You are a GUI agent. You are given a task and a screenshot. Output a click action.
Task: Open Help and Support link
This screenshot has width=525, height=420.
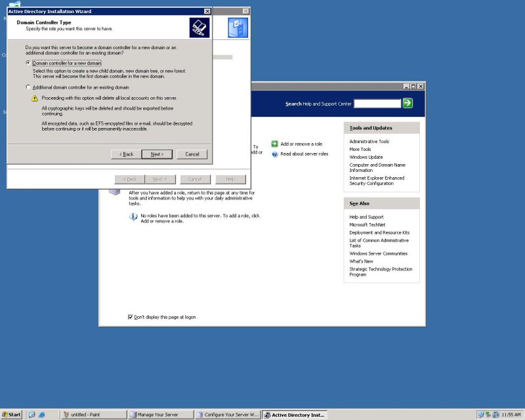click(367, 217)
